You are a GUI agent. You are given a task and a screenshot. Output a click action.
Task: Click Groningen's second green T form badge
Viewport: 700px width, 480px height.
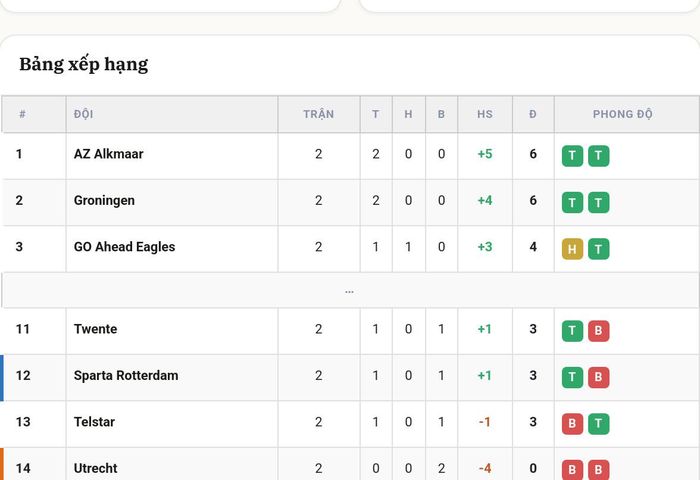pyautogui.click(x=598, y=202)
